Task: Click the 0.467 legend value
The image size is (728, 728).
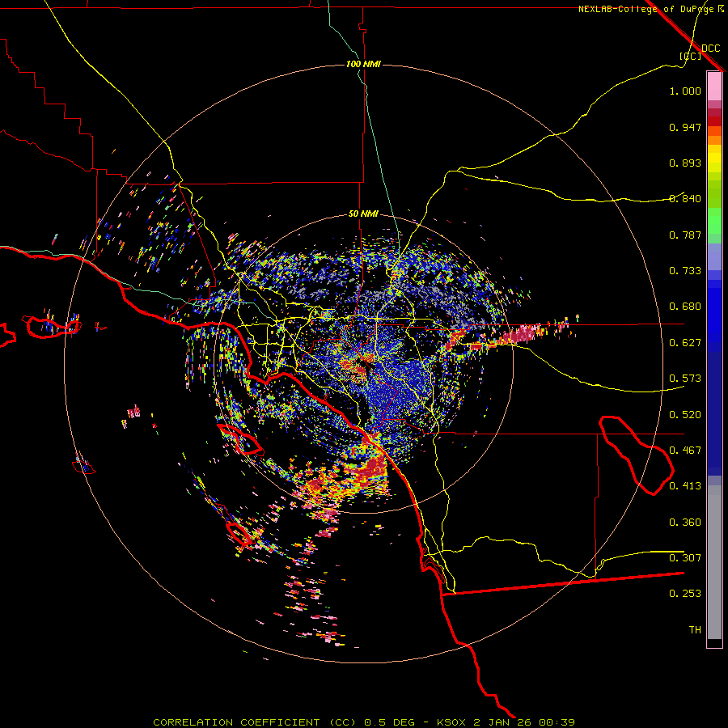Action: 685,451
